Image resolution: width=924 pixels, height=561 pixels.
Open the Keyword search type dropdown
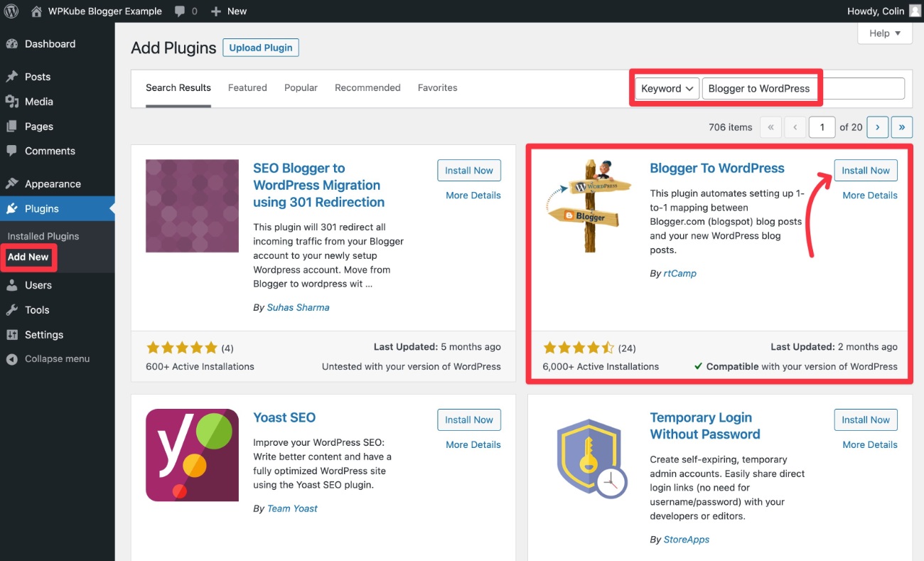click(667, 88)
